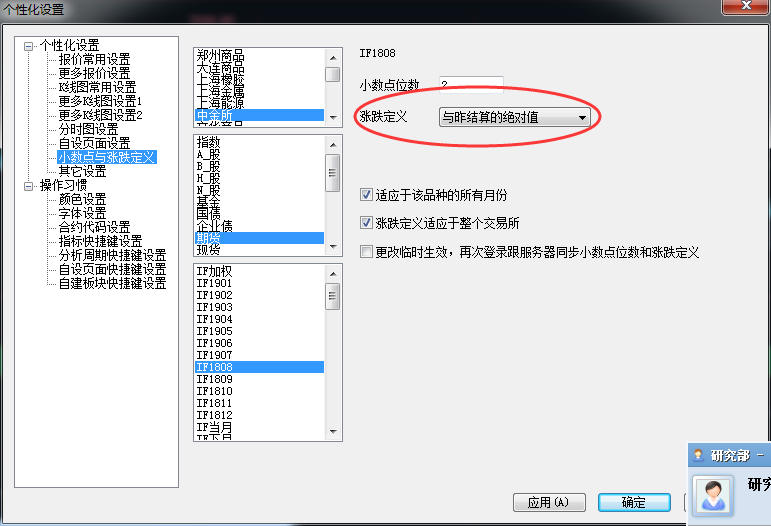The image size is (771, 526).
Task: Click the 研究部 popup user icon
Action: 698,455
